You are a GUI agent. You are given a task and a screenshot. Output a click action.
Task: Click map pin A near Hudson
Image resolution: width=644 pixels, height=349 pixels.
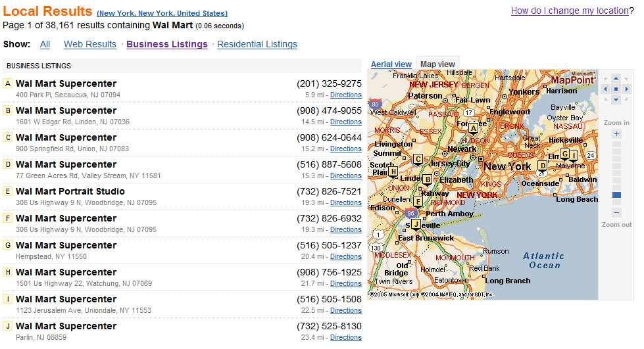point(473,129)
